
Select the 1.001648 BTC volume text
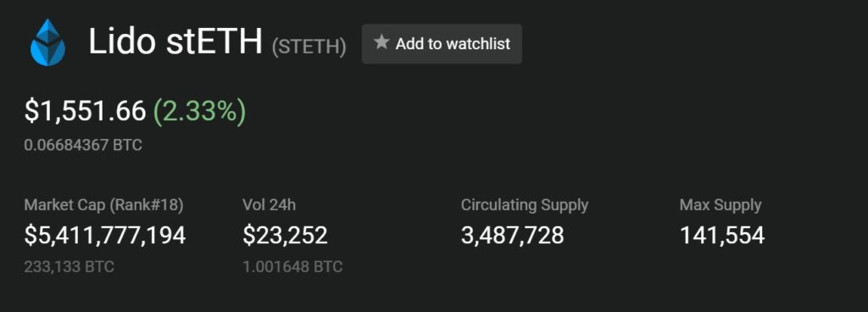click(x=292, y=267)
